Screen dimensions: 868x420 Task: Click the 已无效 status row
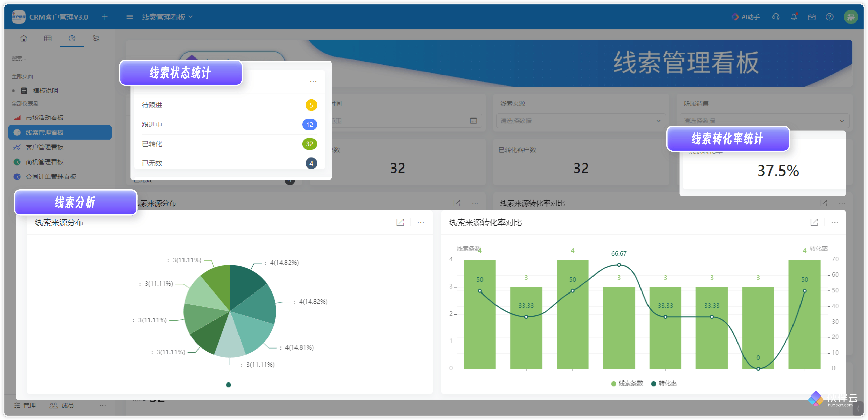(229, 163)
